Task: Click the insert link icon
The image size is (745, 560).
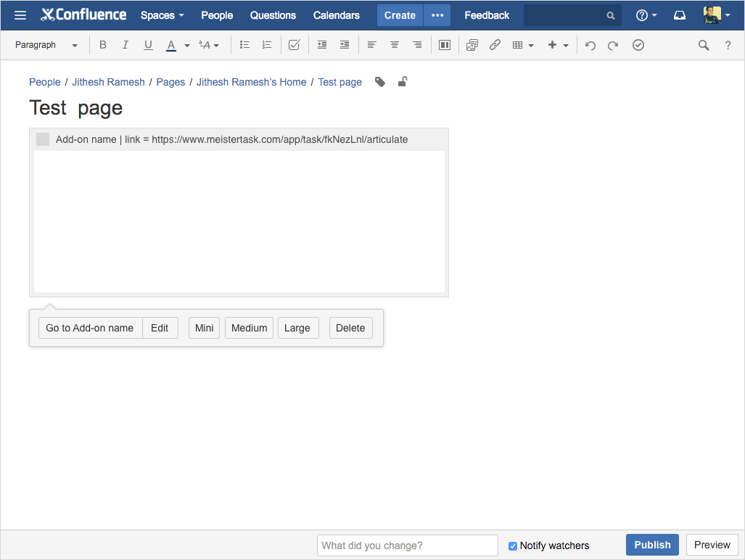Action: 495,45
